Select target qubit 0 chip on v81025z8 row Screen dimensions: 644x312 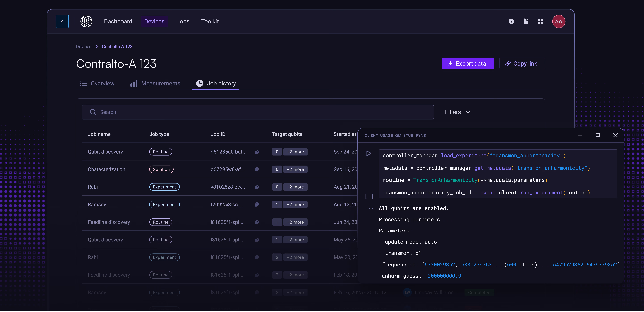(x=277, y=187)
